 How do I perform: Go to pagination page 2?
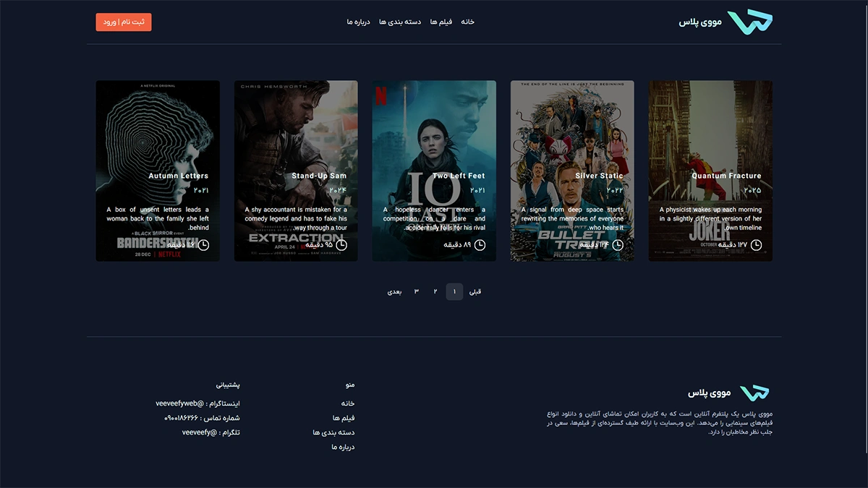[x=435, y=291]
